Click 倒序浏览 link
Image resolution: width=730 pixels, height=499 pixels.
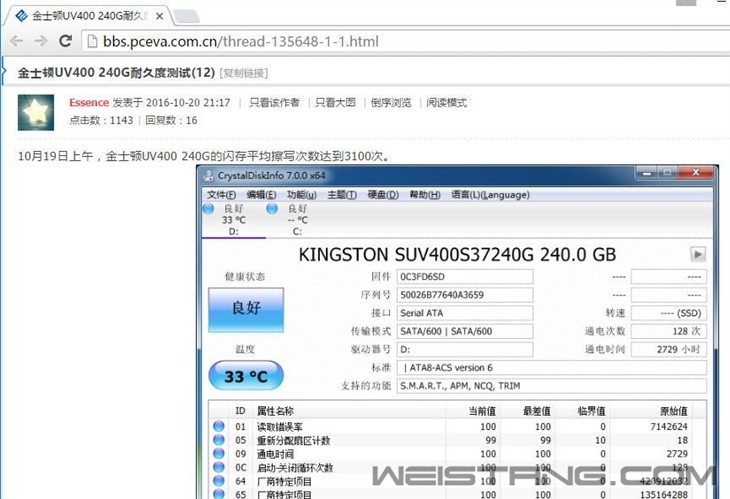pos(391,102)
